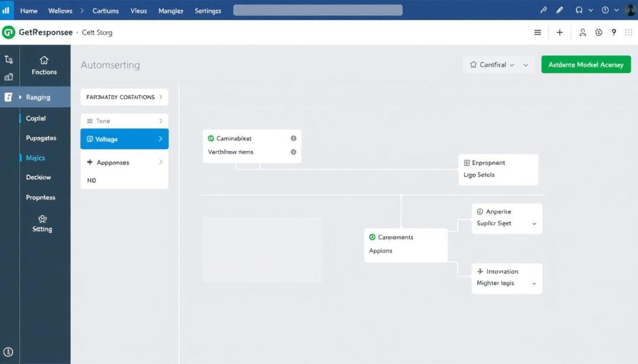Click the green Astdente Morkel Aceray button
Viewport: 638px width, 364px height.
pyautogui.click(x=586, y=65)
